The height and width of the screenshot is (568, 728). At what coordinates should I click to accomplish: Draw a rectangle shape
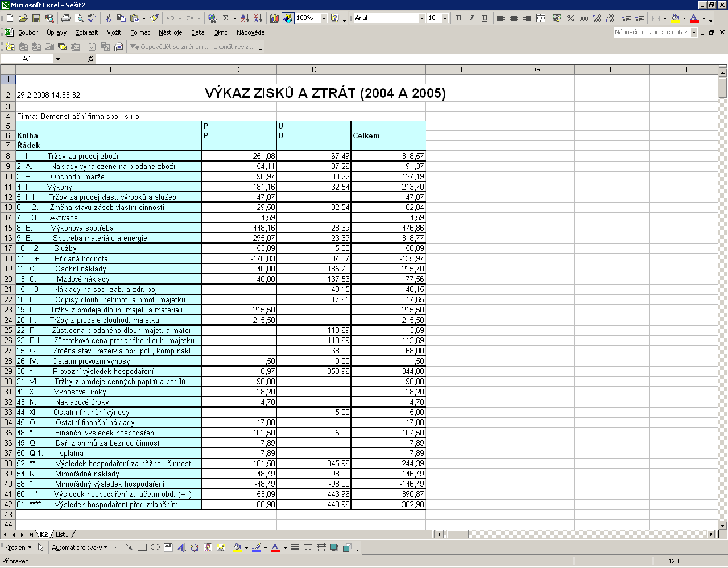142,548
